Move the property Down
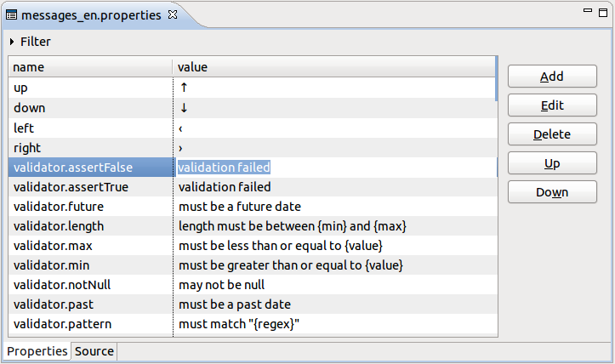The image size is (615, 364). 552,192
